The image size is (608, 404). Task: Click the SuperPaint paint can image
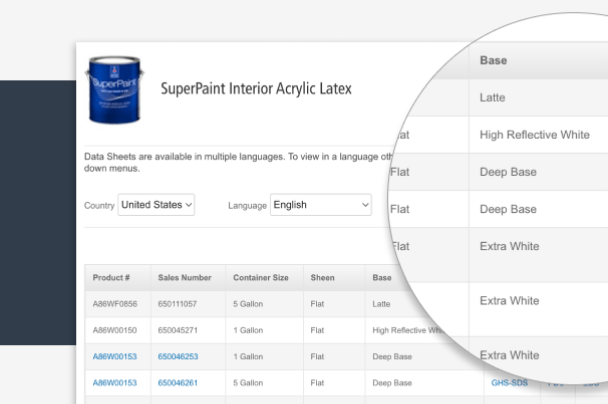pyautogui.click(x=114, y=90)
